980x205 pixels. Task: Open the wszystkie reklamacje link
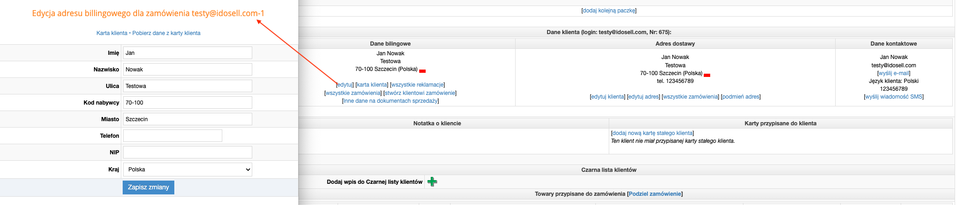point(417,85)
